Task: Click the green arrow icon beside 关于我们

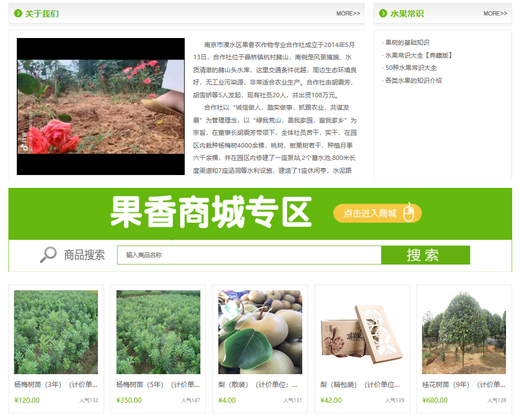Action: click(18, 13)
